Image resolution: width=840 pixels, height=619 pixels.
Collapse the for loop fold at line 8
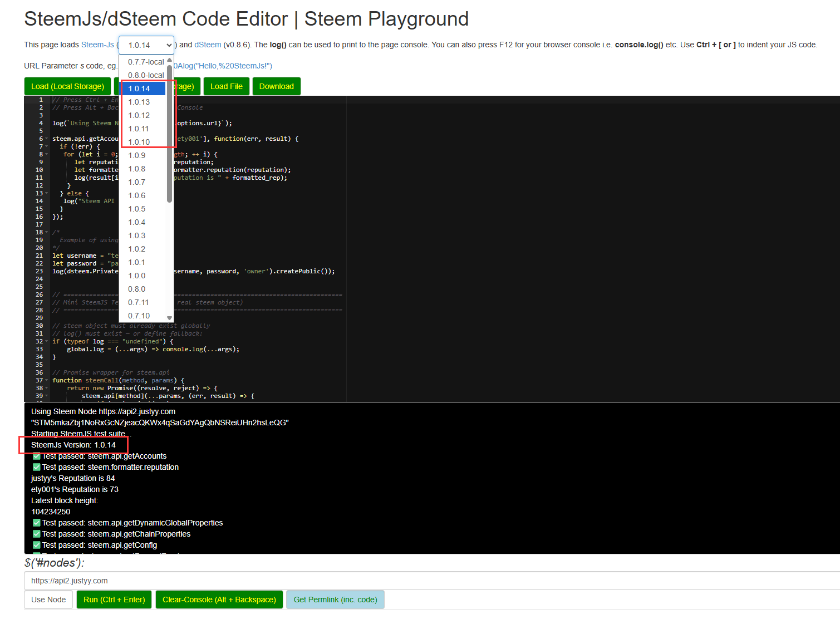pos(47,154)
